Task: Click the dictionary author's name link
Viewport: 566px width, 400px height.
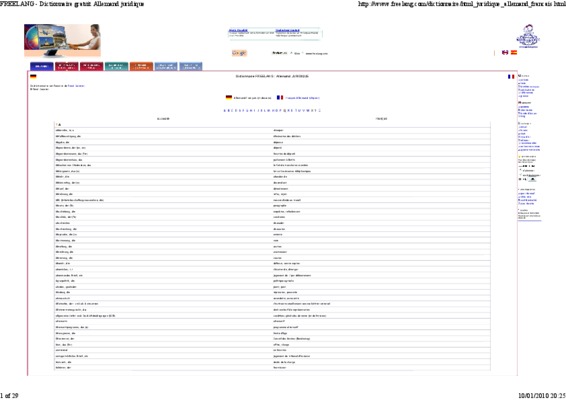Action: pos(76,86)
